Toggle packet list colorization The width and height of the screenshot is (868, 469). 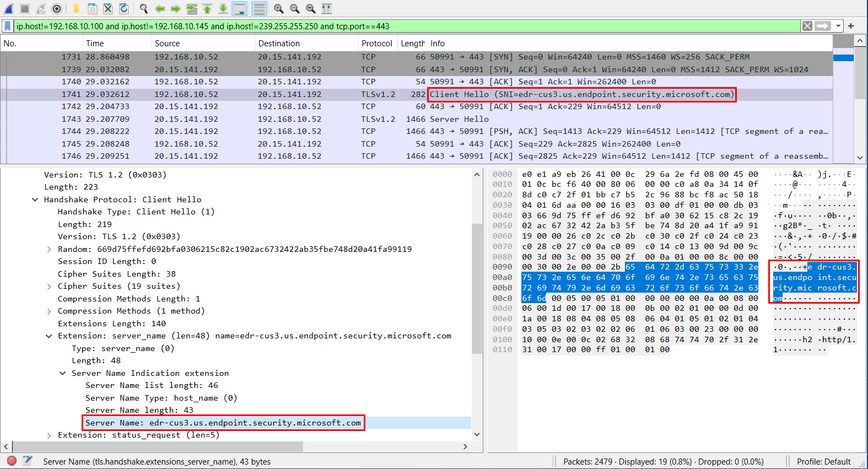pos(260,9)
